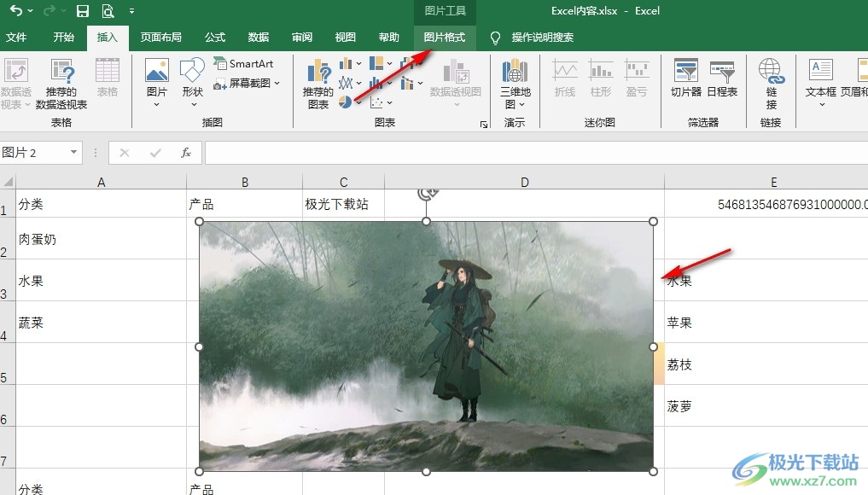Switch to the 开始 ribbon tab
Image resolution: width=868 pixels, height=495 pixels.
pyautogui.click(x=64, y=37)
